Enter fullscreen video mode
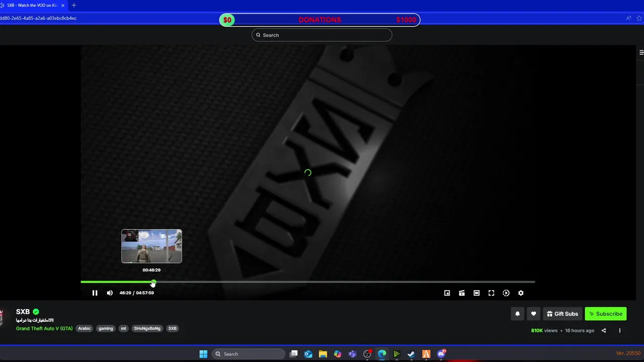 click(x=492, y=293)
